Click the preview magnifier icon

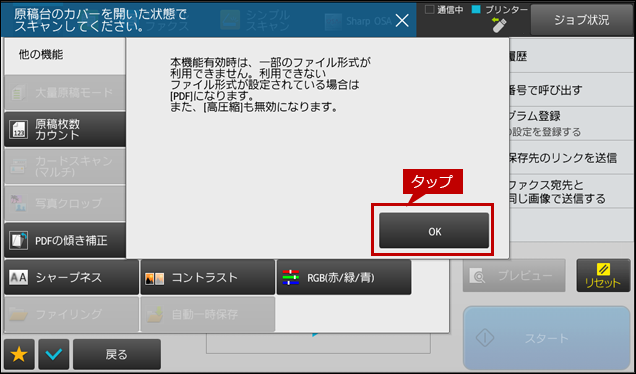tap(477, 276)
